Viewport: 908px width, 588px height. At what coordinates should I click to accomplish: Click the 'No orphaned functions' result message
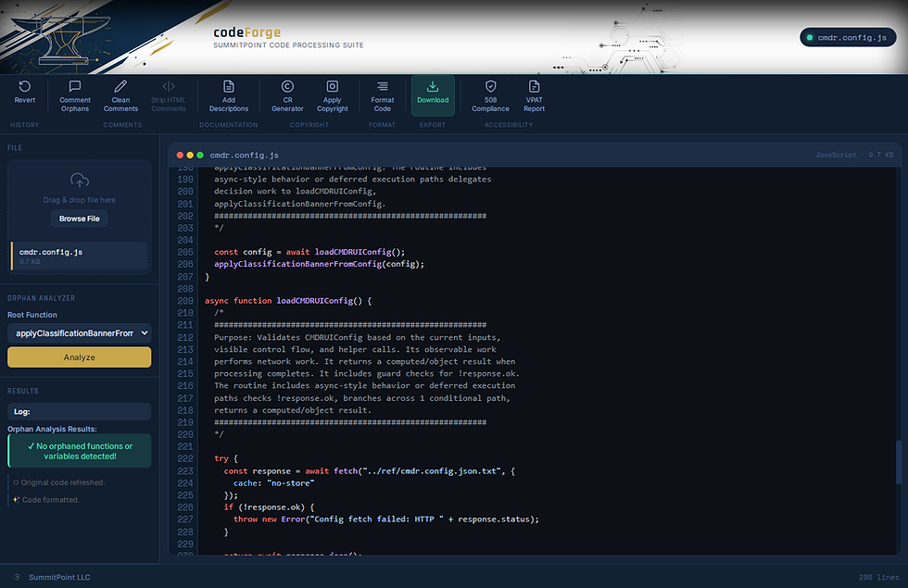coord(80,451)
